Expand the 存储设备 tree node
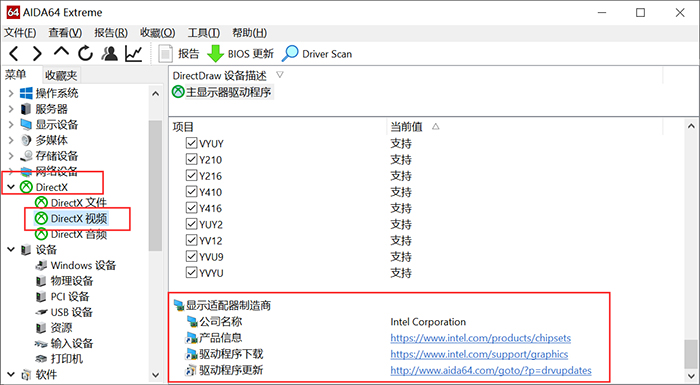The height and width of the screenshot is (385, 700). [x=11, y=156]
